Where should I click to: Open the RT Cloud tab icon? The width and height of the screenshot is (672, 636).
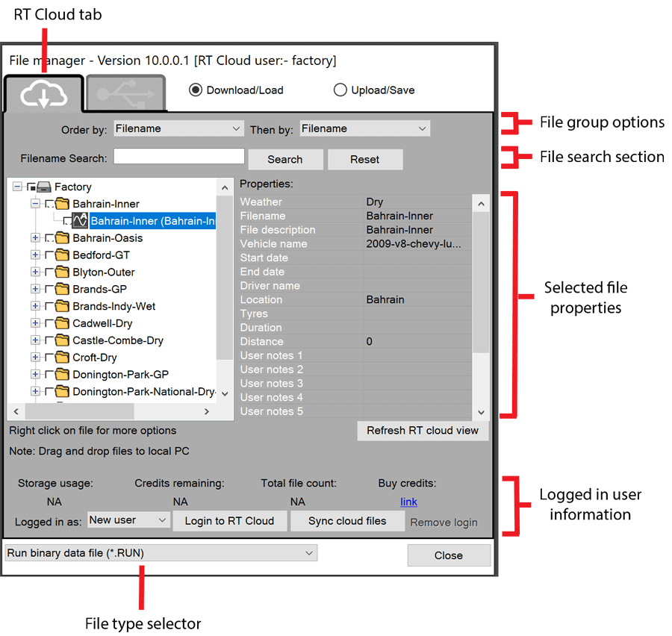pos(43,93)
